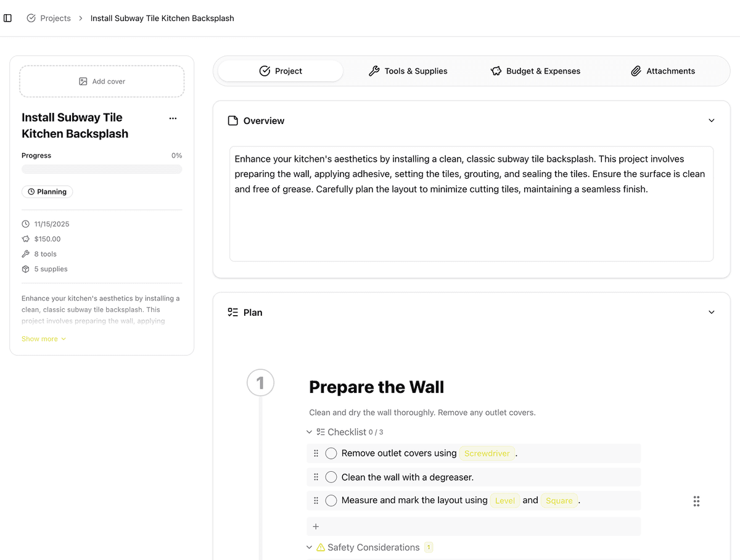Viewport: 740px width, 560px height.
Task: Click the Overview document icon
Action: coord(232,120)
